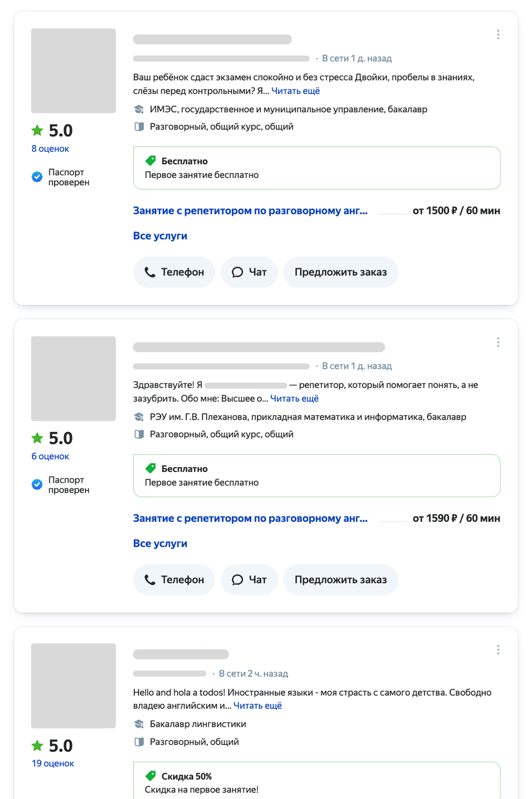
Task: Open three-dot menu on second tutor card
Action: (498, 343)
